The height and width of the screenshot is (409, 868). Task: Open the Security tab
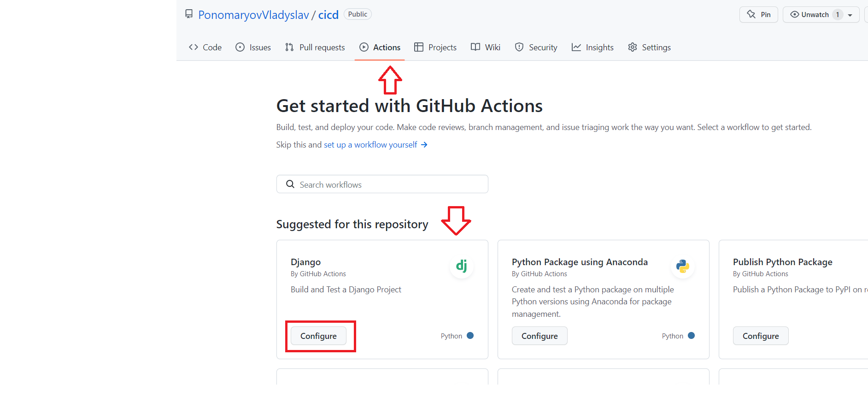pyautogui.click(x=536, y=47)
